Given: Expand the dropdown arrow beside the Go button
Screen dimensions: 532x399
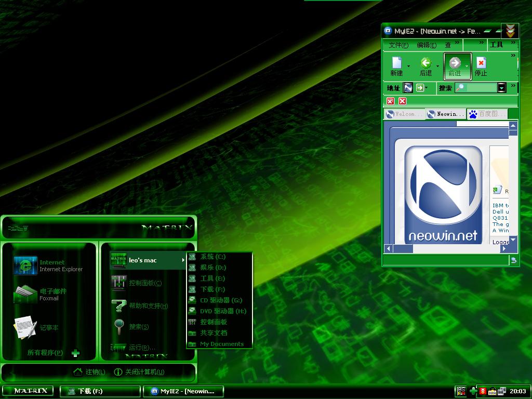Looking at the screenshot, I should coord(427,88).
